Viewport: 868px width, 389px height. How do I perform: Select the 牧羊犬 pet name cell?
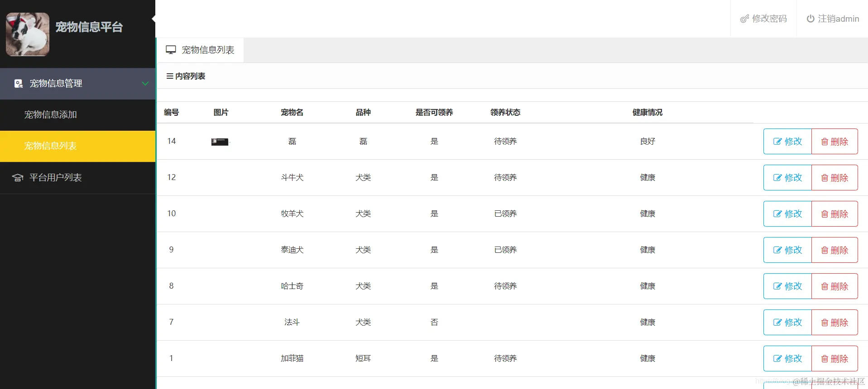(x=292, y=213)
